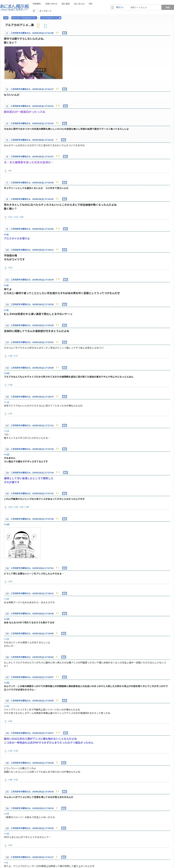The height and width of the screenshot is (868, 174).
Task: Open the カテゴリ『TOUGH(タフ)』 breadcrumb
Action: click(24, 18)
